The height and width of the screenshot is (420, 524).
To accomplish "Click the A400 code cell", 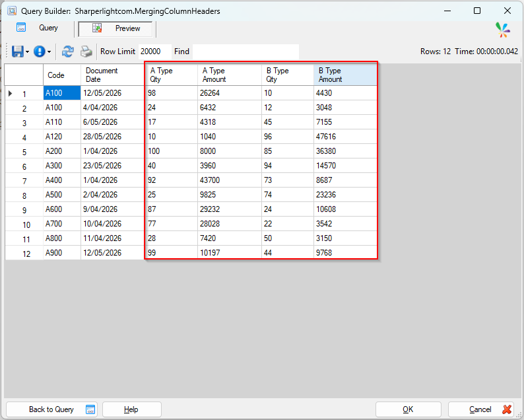I will (x=62, y=180).
